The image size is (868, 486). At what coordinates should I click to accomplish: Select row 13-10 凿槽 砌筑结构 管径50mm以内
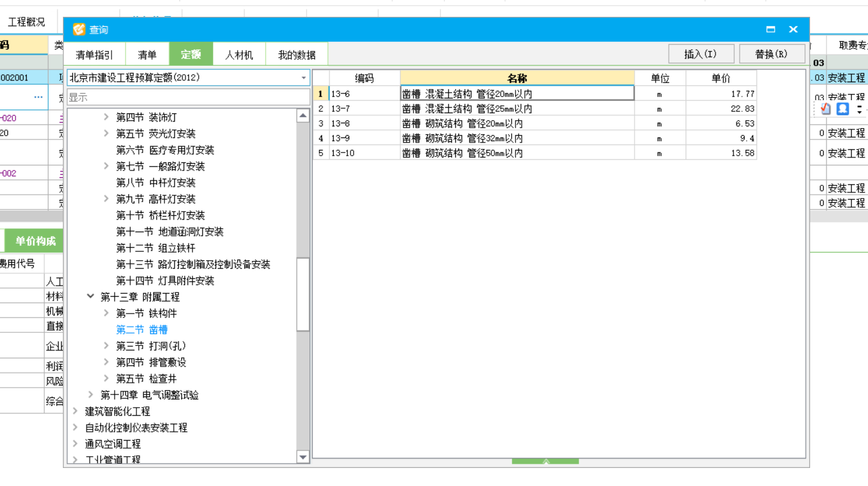click(535, 153)
